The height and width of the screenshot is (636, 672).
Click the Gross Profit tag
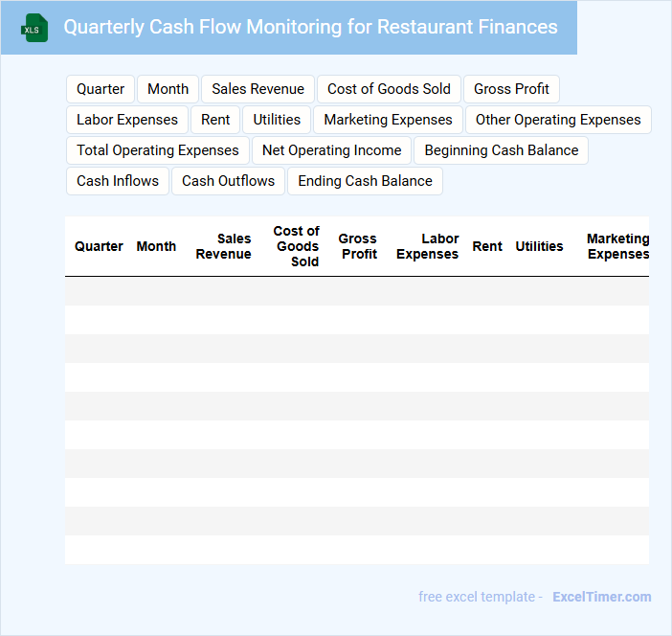tap(511, 89)
